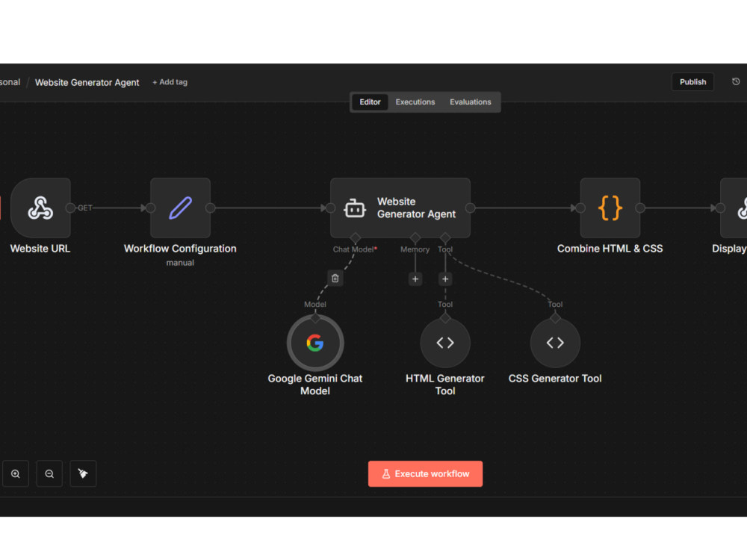Screen dimensions: 747x560
Task: Click the Workflow Configuration label text
Action: tap(180, 249)
